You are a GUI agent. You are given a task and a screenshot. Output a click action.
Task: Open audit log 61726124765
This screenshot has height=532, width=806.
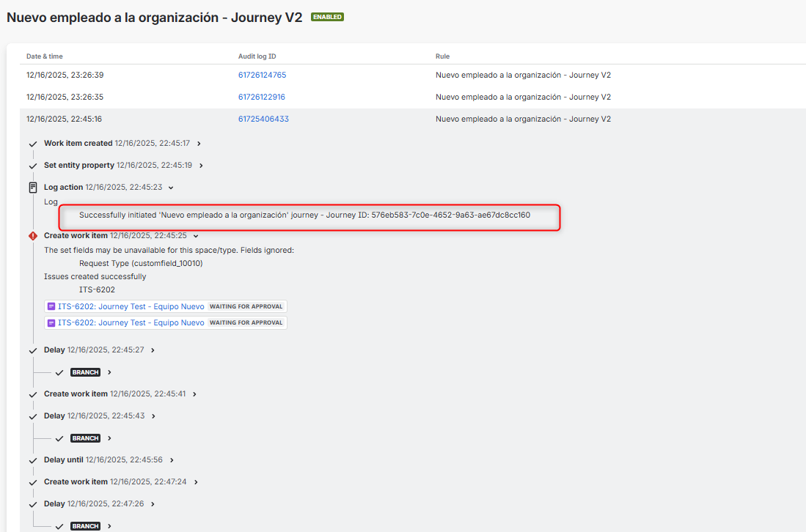click(x=263, y=74)
